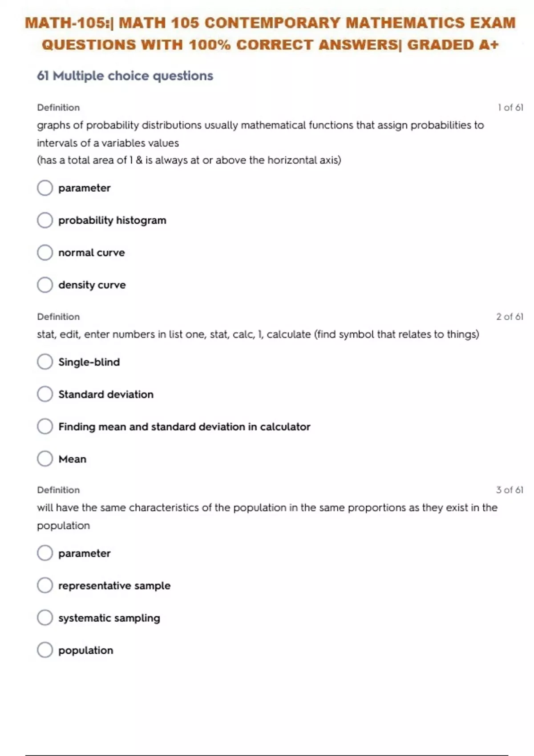The height and width of the screenshot is (756, 534).
Task: Click the 'stat, edit, enter numbers' definition text
Action: pyautogui.click(x=258, y=334)
